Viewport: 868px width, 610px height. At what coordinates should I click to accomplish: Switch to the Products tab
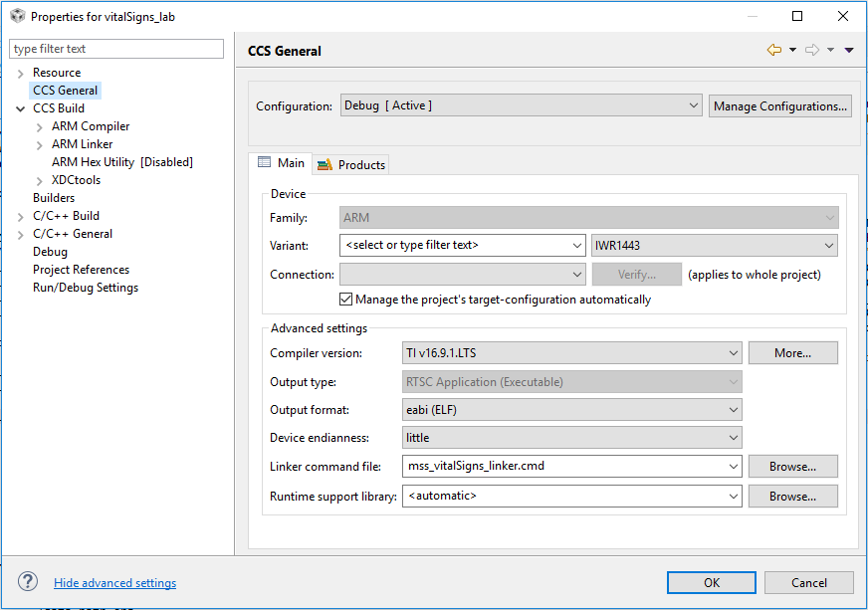click(351, 164)
